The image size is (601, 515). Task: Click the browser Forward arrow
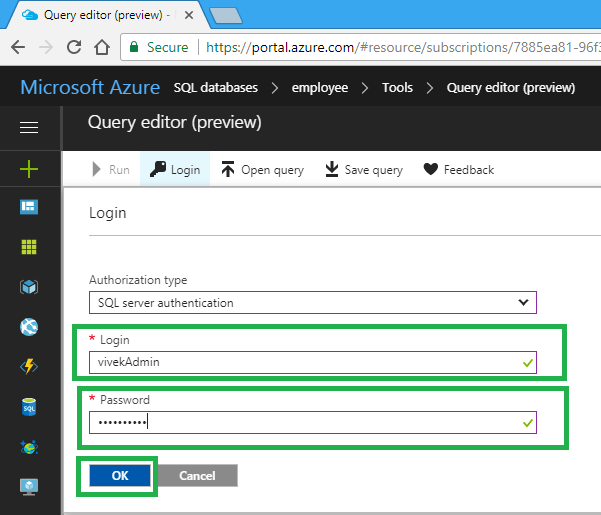(x=46, y=47)
